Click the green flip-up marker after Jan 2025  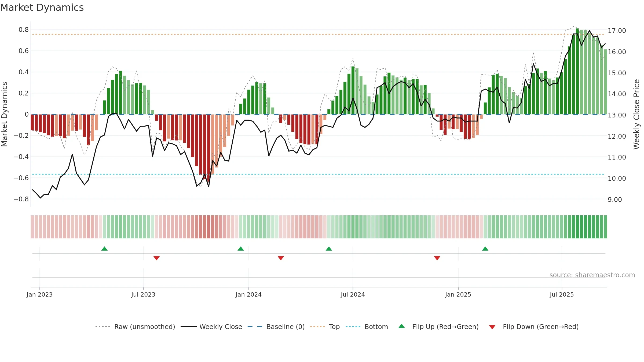[485, 249]
